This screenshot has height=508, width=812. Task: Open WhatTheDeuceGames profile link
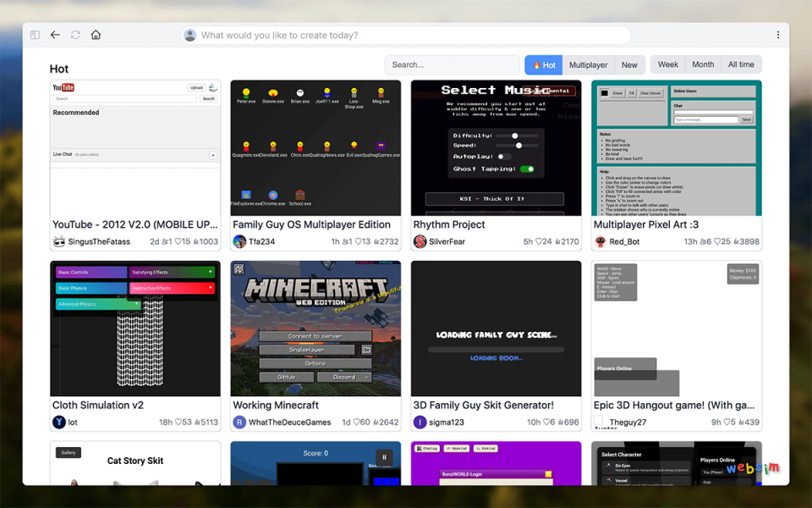coord(289,422)
